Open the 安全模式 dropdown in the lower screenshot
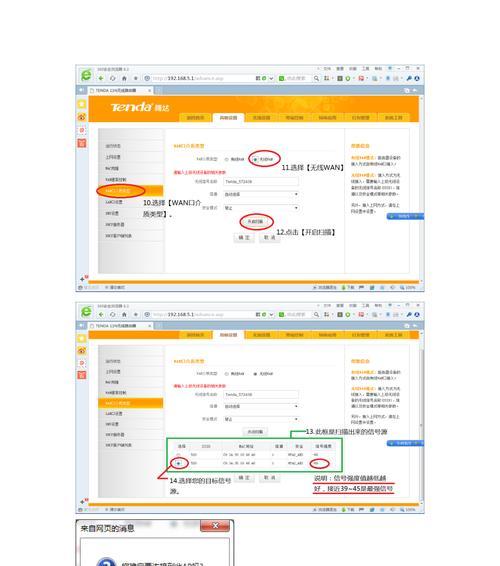This screenshot has height=566, width=500. pyautogui.click(x=261, y=419)
